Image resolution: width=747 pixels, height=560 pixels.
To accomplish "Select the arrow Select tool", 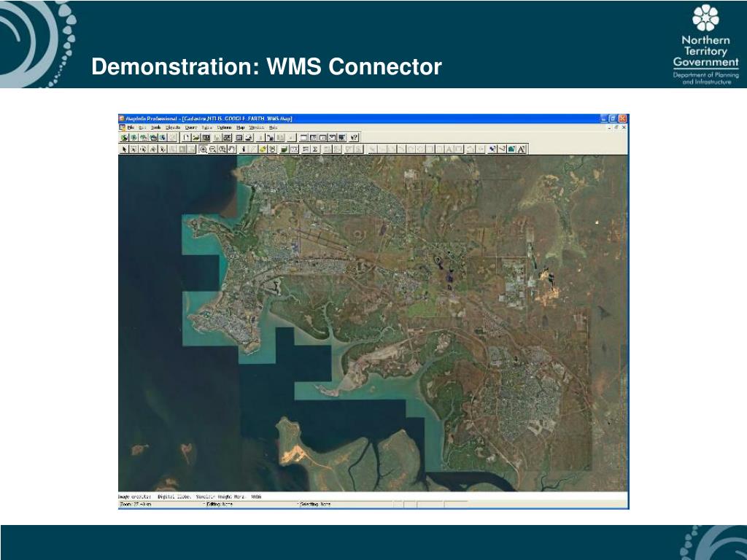I will pyautogui.click(x=124, y=149).
